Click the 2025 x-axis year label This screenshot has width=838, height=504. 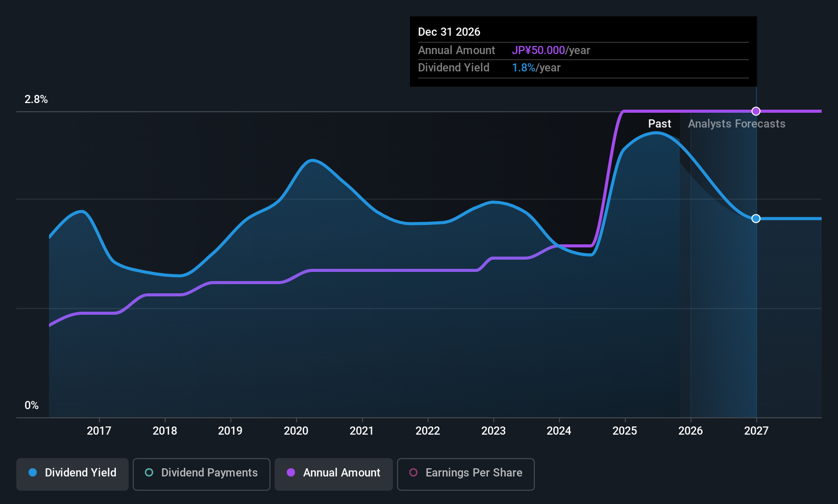(625, 431)
